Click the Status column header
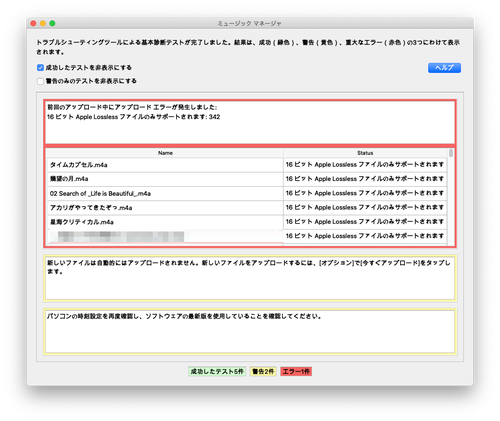 (365, 153)
